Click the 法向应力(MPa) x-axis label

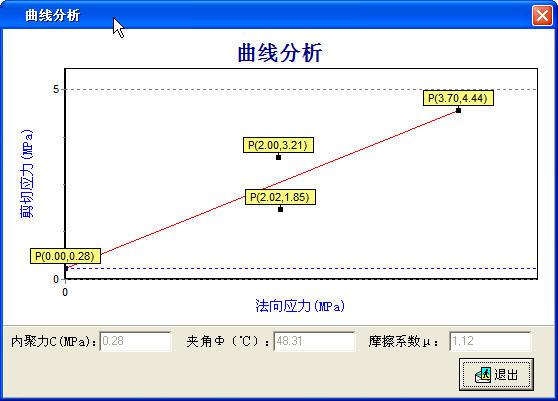point(300,306)
